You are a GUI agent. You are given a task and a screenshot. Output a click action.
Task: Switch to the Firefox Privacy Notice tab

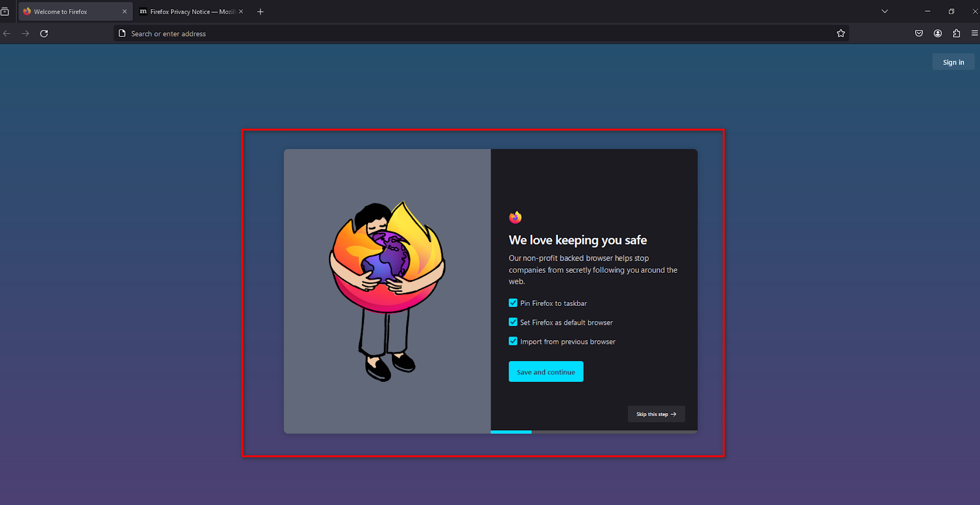(187, 12)
